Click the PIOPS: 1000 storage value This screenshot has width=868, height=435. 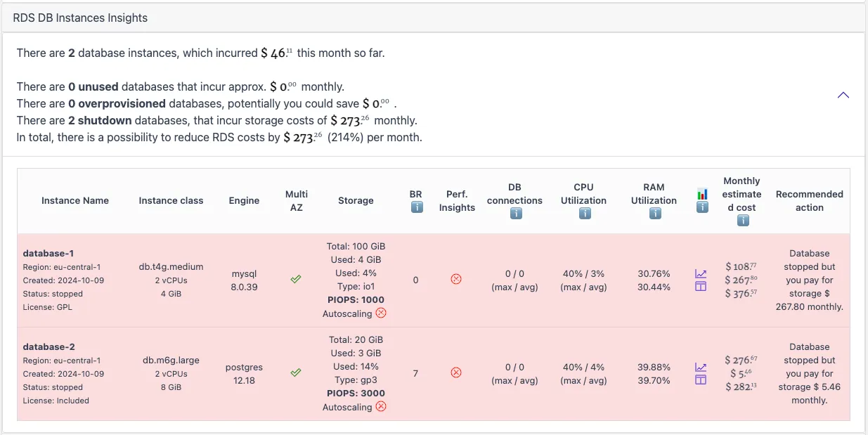click(x=356, y=299)
